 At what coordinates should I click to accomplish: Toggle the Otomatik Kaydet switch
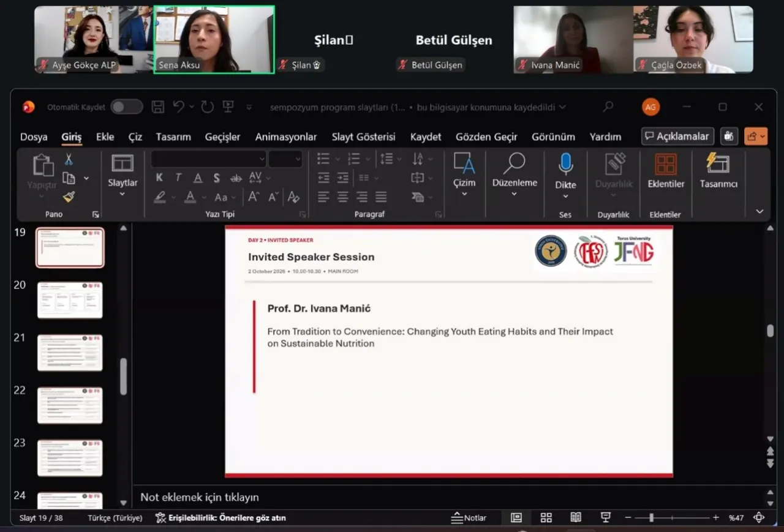(127, 107)
